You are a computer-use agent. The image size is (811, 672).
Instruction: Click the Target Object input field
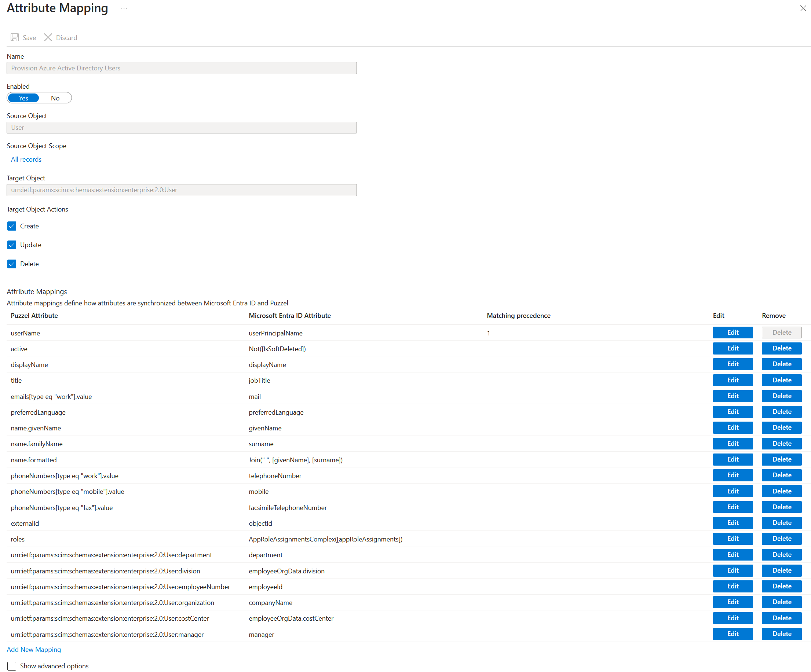pyautogui.click(x=182, y=190)
